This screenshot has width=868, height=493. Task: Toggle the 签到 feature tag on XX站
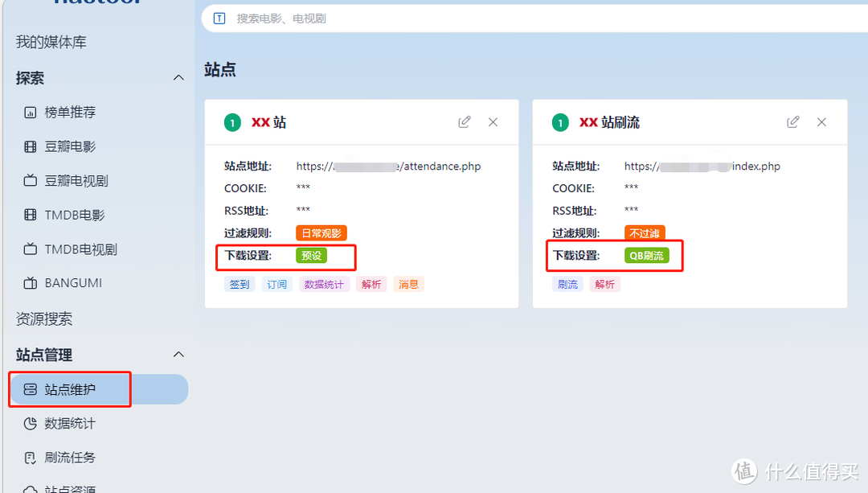(x=239, y=284)
